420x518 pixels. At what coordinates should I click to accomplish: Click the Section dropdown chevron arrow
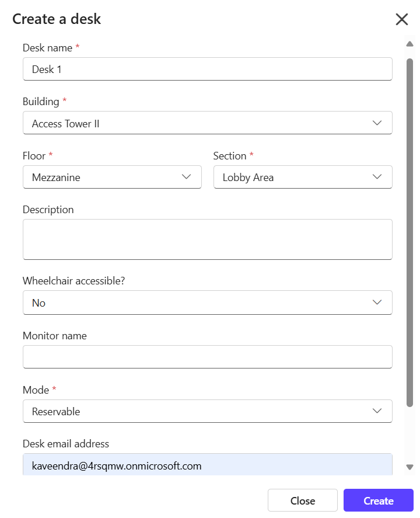coord(377,177)
